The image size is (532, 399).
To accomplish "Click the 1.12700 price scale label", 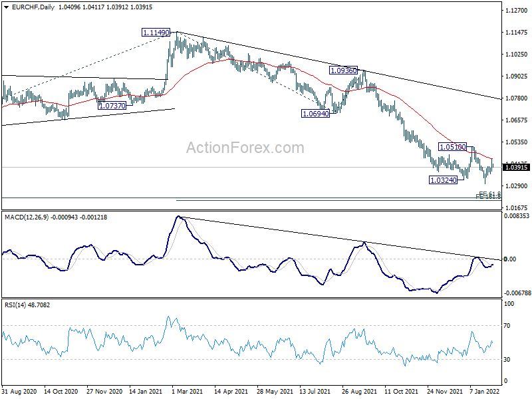I will (517, 11).
